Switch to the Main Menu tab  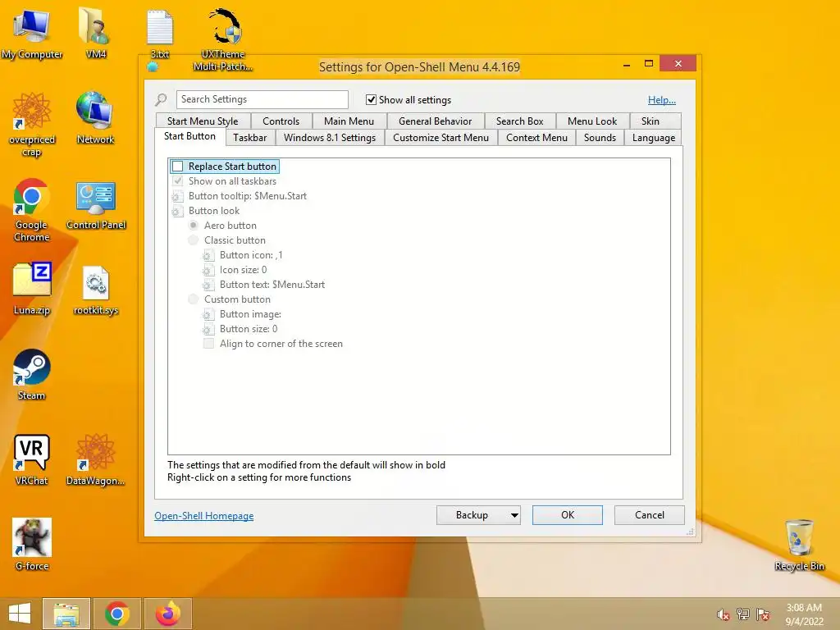click(349, 121)
